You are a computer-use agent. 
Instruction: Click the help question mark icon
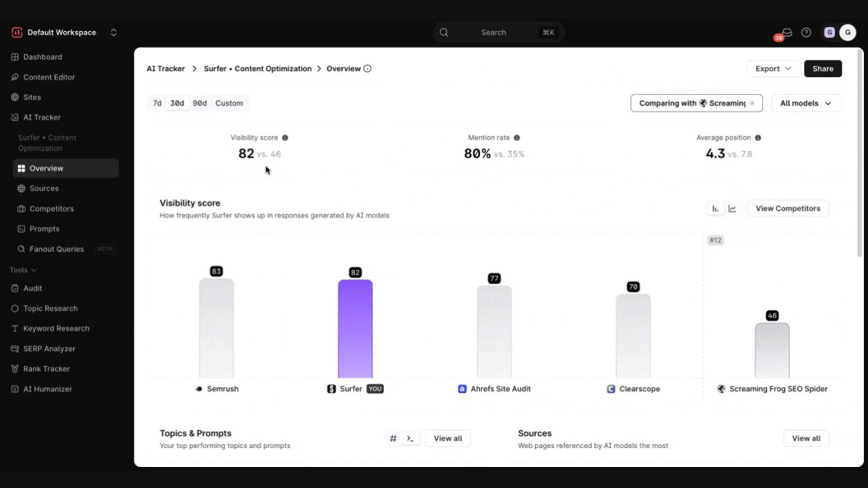click(806, 33)
